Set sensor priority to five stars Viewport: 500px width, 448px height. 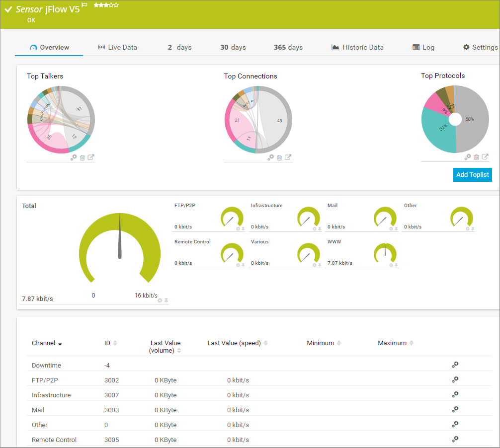pyautogui.click(x=116, y=5)
